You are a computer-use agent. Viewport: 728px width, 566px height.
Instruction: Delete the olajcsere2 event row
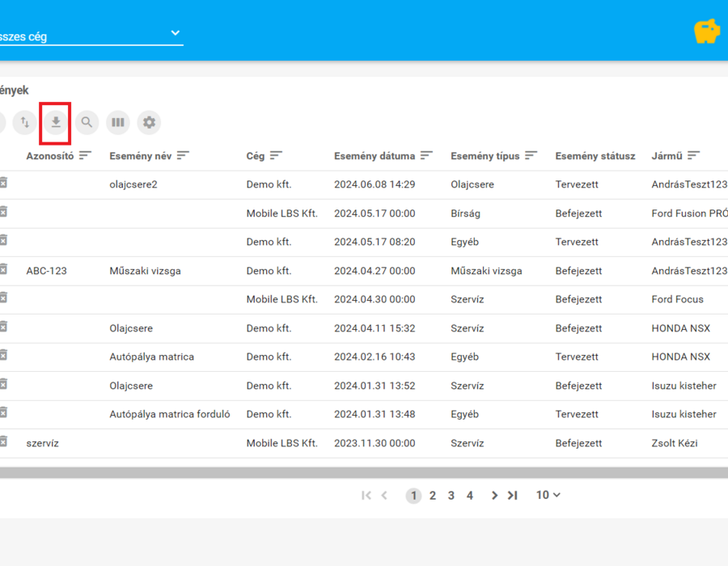point(3,183)
